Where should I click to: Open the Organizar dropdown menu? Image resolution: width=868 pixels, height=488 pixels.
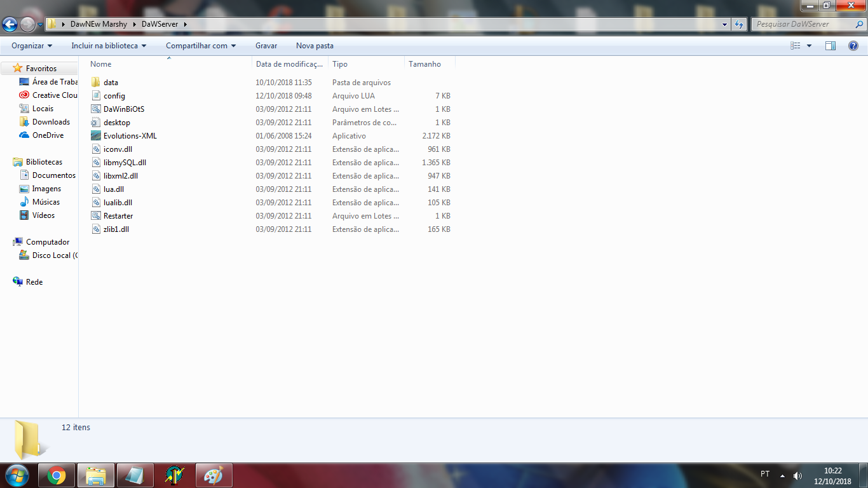click(32, 46)
